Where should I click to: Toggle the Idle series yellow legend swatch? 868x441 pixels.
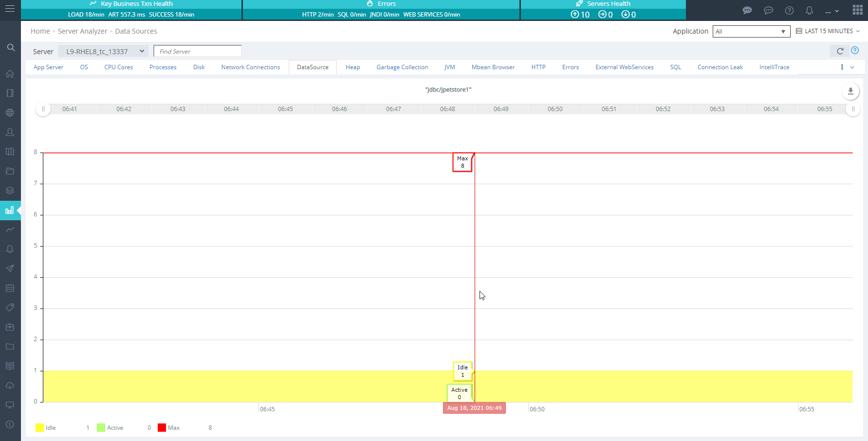coord(39,428)
